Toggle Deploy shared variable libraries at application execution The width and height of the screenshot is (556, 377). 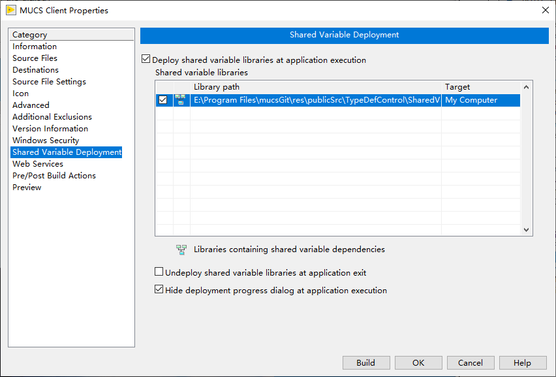[x=145, y=59]
